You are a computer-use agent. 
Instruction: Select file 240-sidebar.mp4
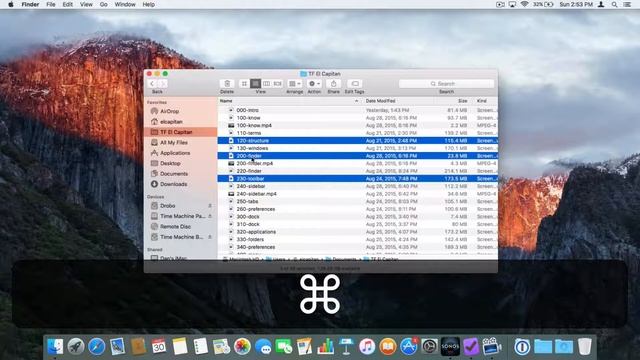358,194
